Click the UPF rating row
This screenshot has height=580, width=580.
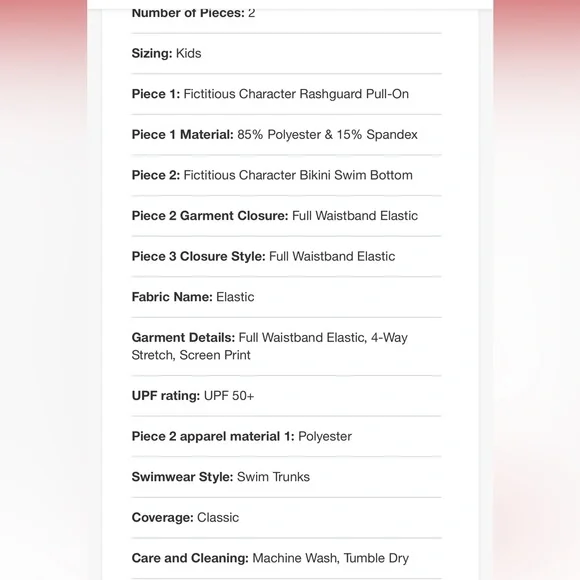point(286,396)
